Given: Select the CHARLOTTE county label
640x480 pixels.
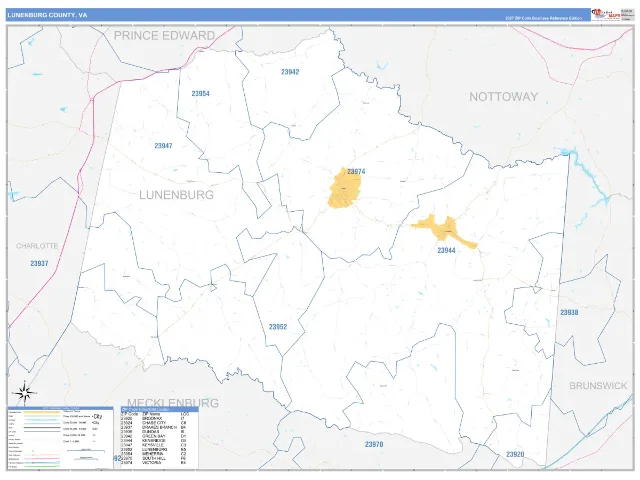Looking at the screenshot, I should click(x=37, y=246).
